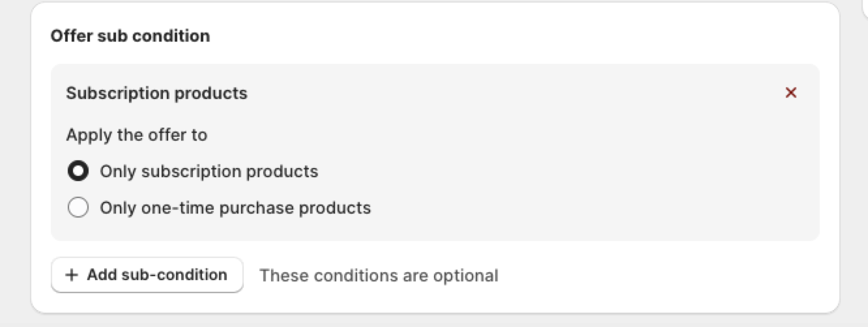The width and height of the screenshot is (868, 327).
Task: Click the "Add sub-condition" button text
Action: [157, 275]
